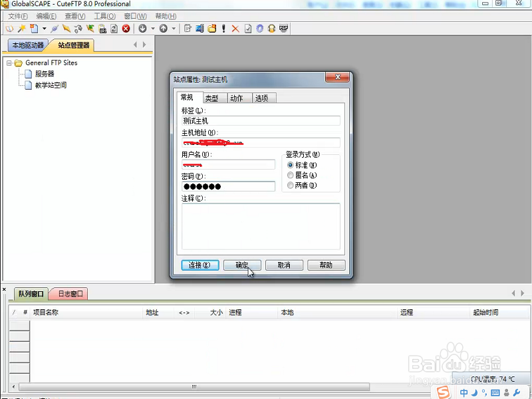Select the 两者 login method radio
This screenshot has width=532, height=399.
click(x=290, y=186)
